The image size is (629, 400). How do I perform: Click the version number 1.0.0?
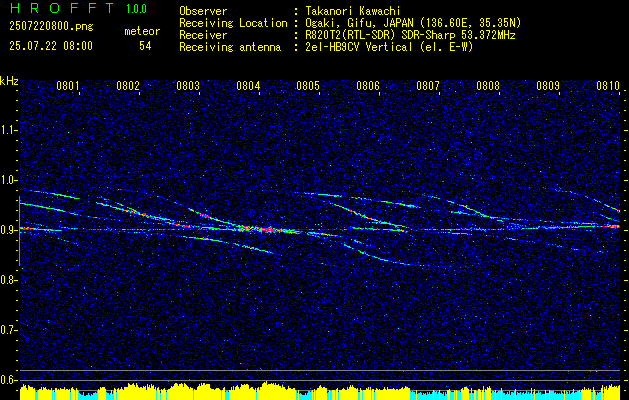136,8
